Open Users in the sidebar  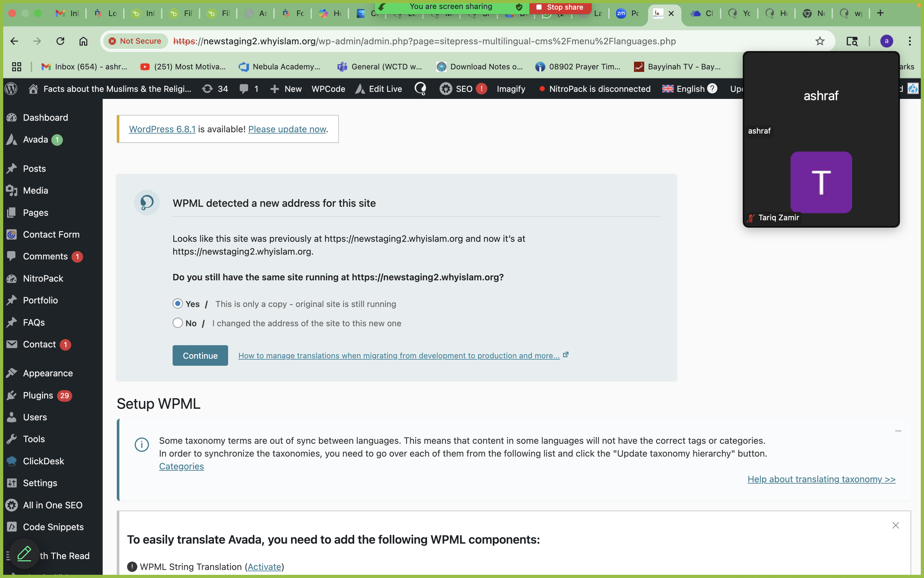35,417
